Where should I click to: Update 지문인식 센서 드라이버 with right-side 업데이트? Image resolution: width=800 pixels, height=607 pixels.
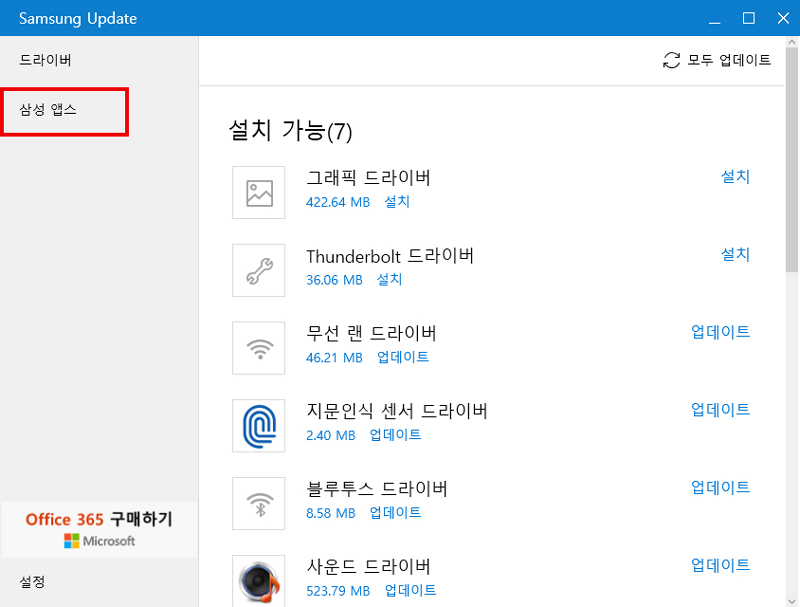(x=720, y=410)
